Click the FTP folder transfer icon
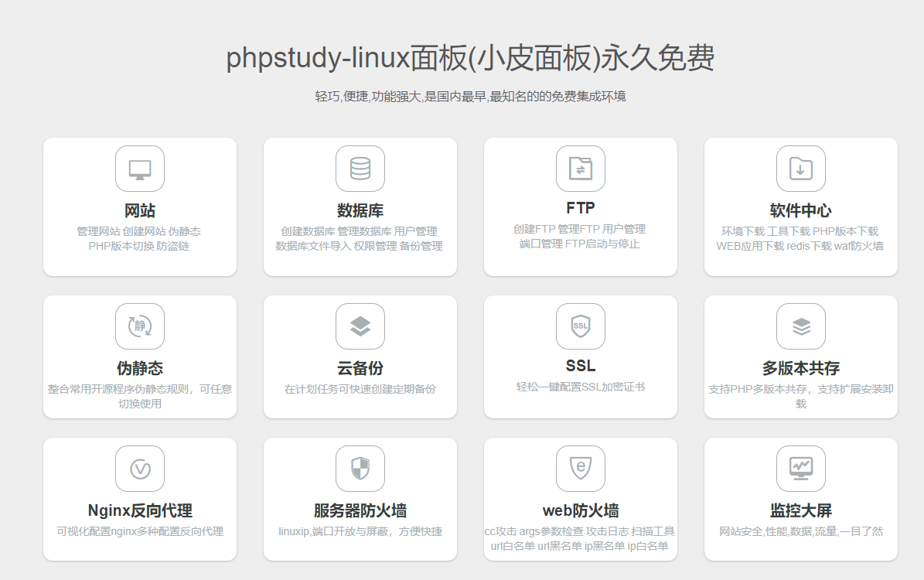The width and height of the screenshot is (924, 580). pos(581,169)
